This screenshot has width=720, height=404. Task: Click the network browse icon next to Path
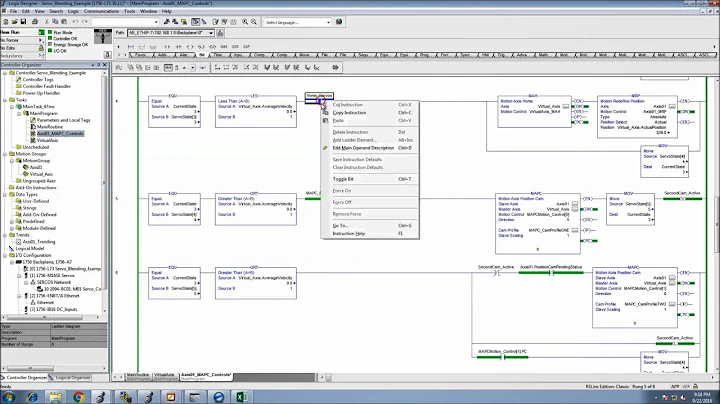[x=220, y=33]
